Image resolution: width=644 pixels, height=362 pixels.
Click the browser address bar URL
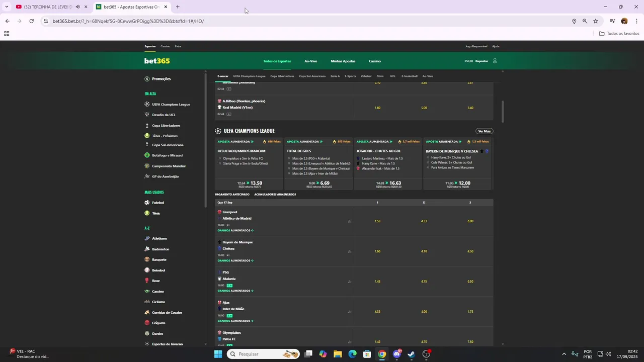[x=128, y=21]
